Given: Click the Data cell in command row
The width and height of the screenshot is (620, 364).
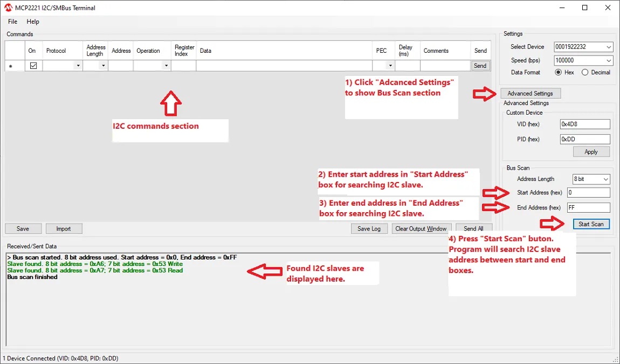Looking at the screenshot, I should tap(284, 66).
